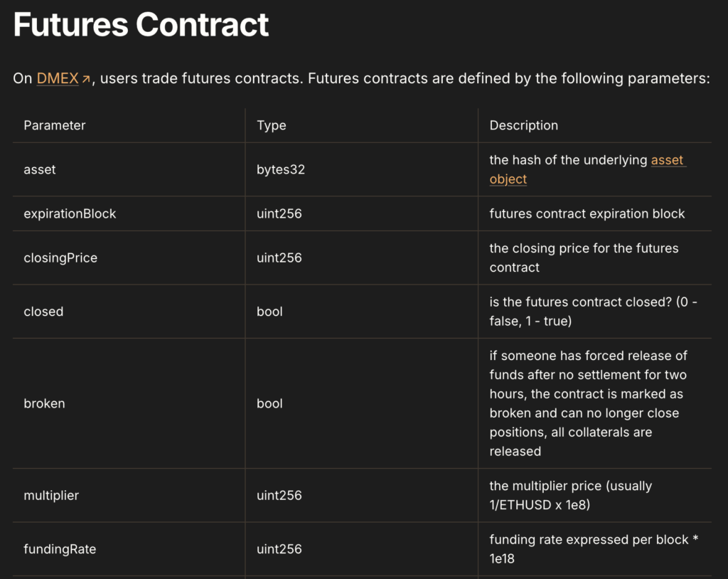Select the broken parameter cell
The height and width of the screenshot is (579, 728).
44,403
